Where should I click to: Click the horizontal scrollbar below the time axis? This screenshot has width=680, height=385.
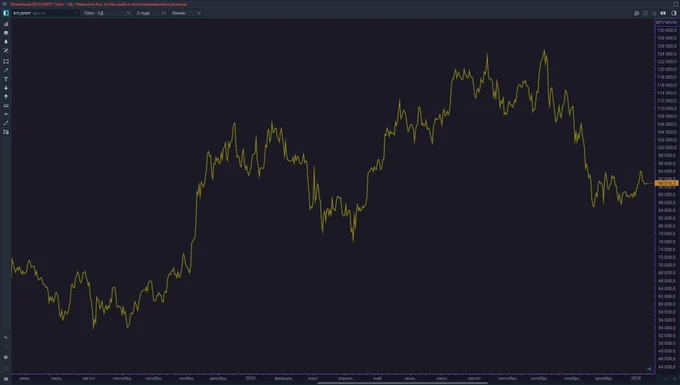pyautogui.click(x=402, y=383)
